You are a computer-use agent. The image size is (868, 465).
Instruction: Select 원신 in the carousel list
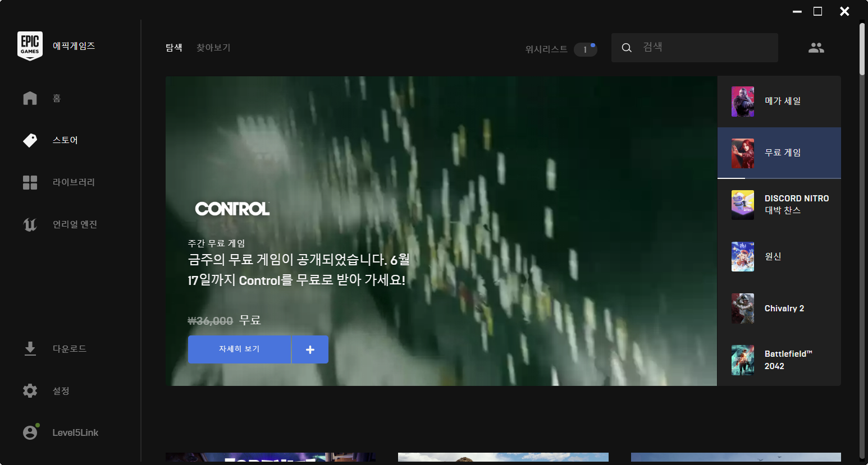click(779, 256)
